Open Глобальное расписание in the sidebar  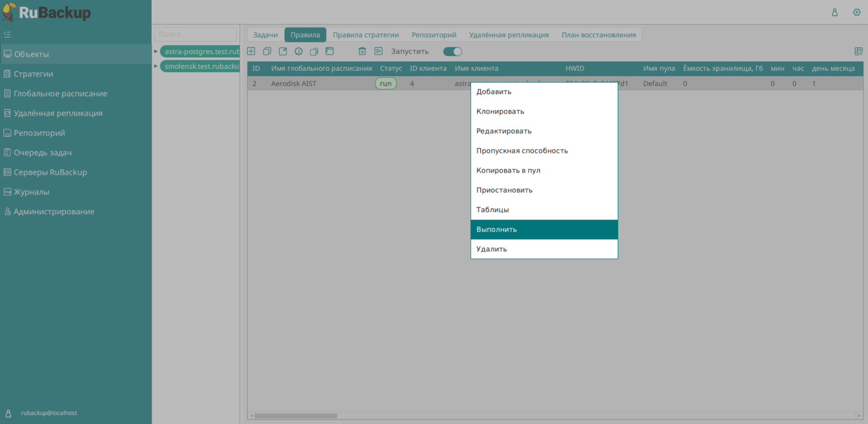coord(60,94)
